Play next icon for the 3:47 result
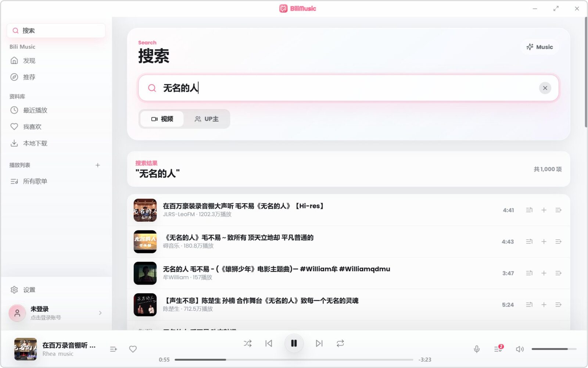588x368 pixels. 529,274
